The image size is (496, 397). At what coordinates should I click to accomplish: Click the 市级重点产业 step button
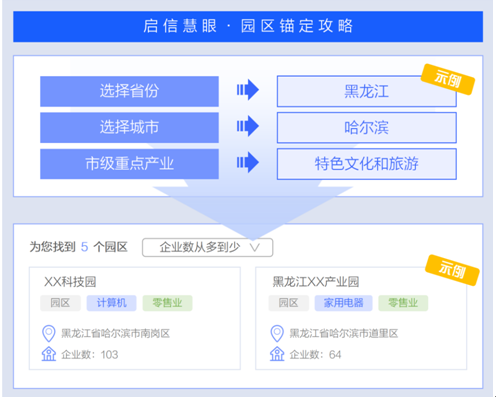129,164
